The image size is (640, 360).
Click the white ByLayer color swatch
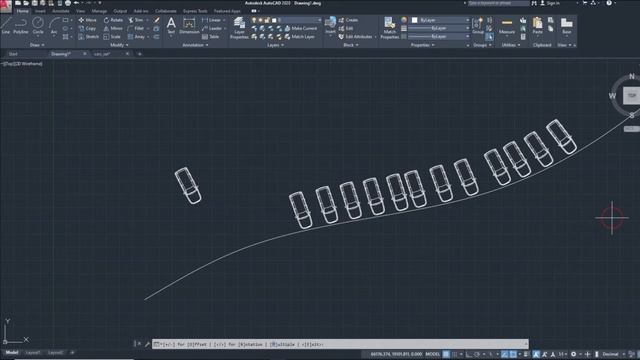point(415,20)
